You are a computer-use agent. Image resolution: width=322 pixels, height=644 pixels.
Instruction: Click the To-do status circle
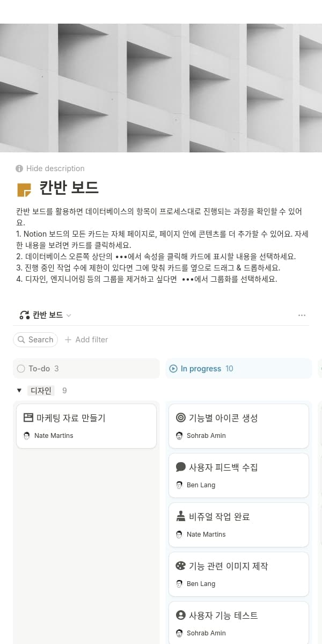[x=21, y=369]
